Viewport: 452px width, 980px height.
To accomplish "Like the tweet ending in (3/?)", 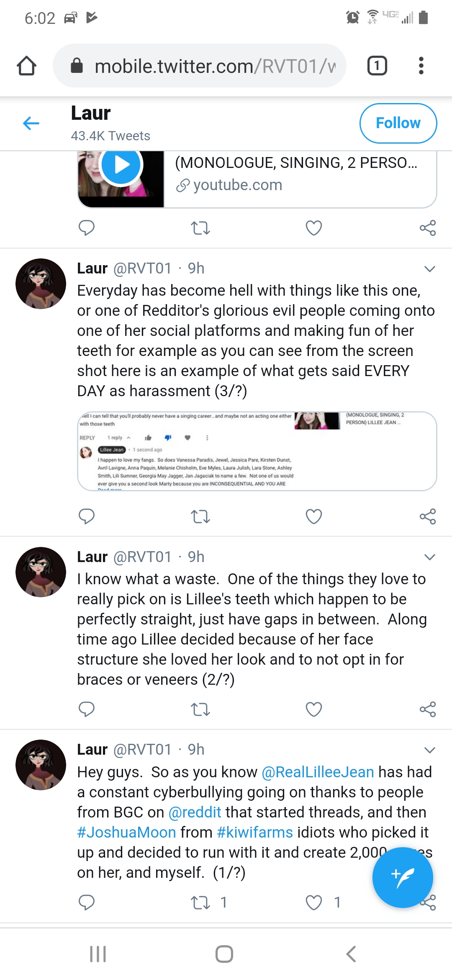I will [x=314, y=516].
